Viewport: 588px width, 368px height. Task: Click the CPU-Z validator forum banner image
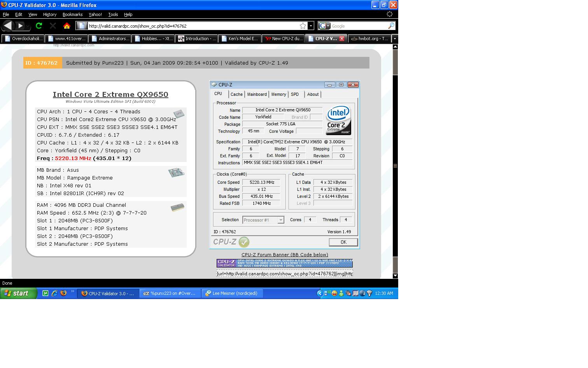285,263
